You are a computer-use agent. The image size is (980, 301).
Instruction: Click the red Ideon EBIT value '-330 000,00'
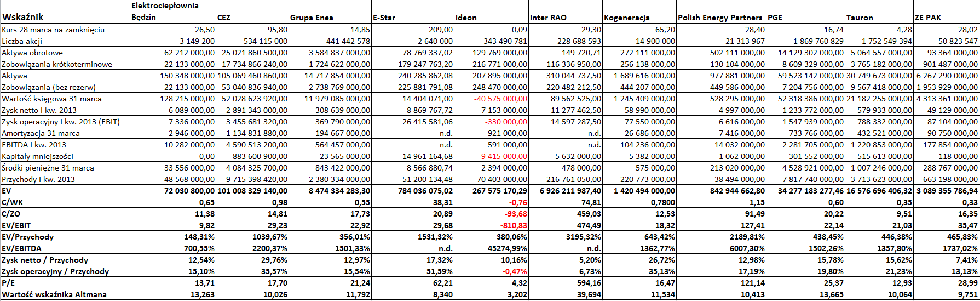coord(506,122)
